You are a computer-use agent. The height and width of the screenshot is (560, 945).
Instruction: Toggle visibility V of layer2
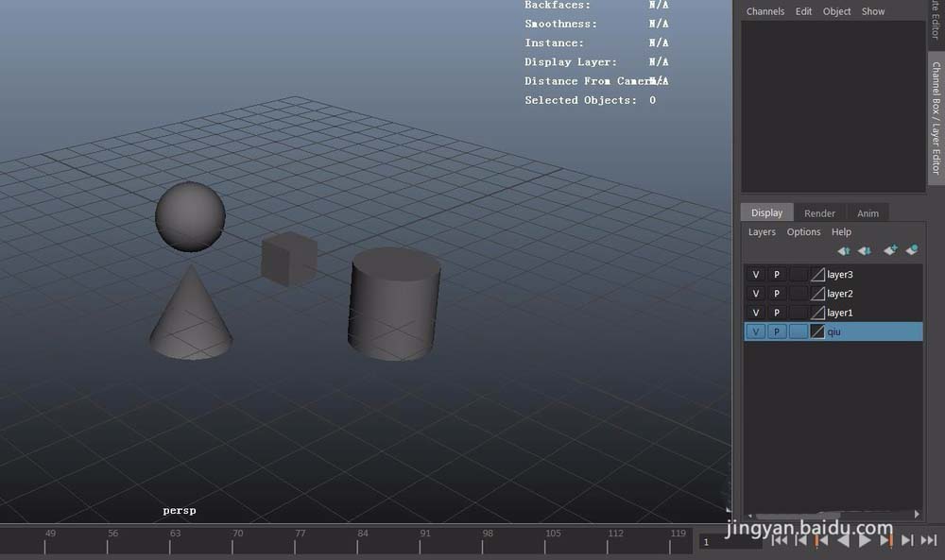pyautogui.click(x=756, y=294)
